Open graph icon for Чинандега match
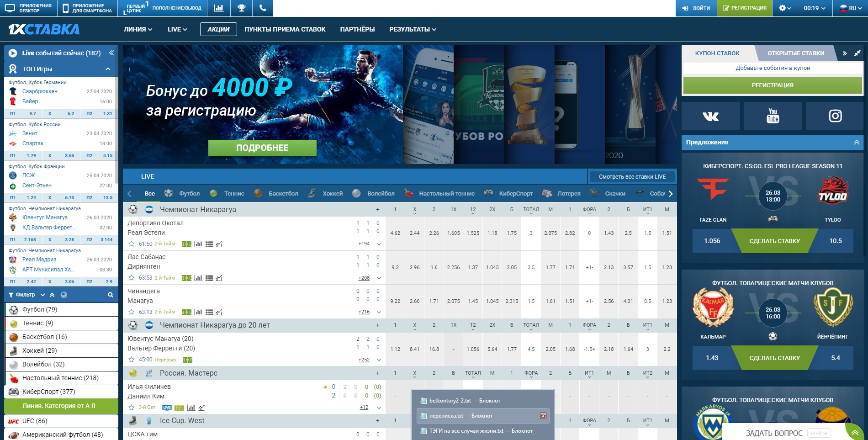The height and width of the screenshot is (440, 868). pos(219,312)
